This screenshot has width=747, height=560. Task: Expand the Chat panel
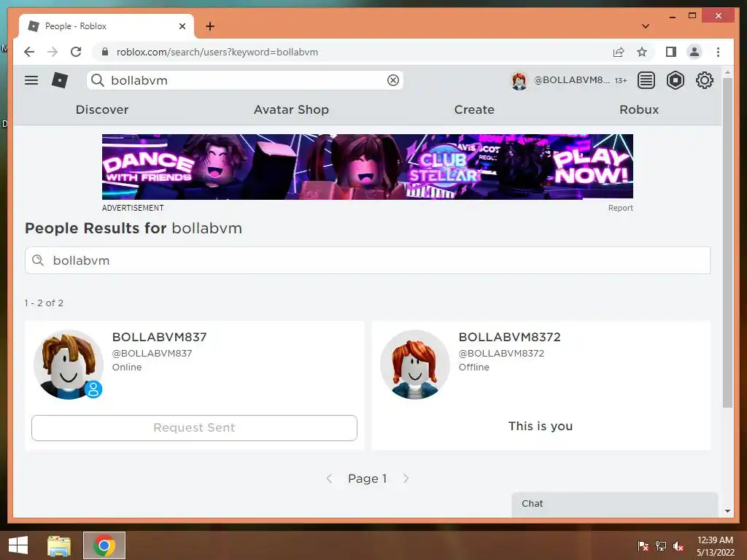click(614, 504)
